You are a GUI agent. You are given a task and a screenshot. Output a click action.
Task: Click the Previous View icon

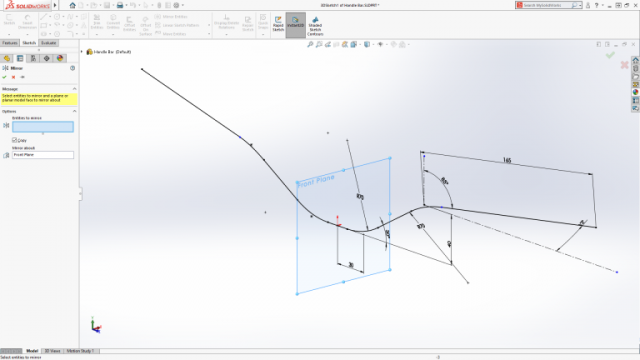328,44
